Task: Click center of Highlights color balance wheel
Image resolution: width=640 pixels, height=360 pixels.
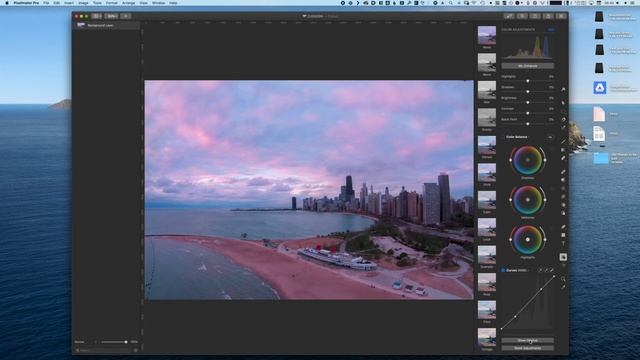Action: pos(527,240)
